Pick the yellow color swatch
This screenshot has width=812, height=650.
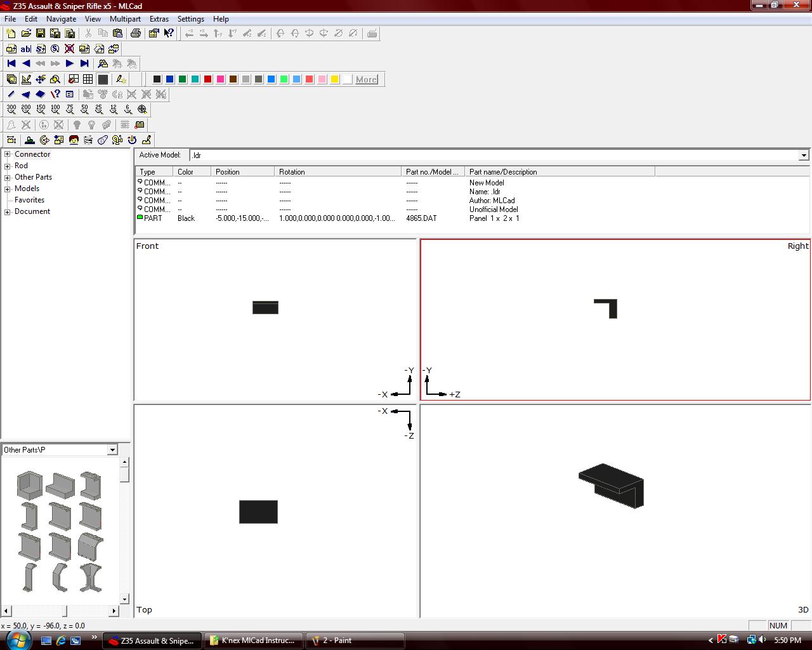click(334, 79)
